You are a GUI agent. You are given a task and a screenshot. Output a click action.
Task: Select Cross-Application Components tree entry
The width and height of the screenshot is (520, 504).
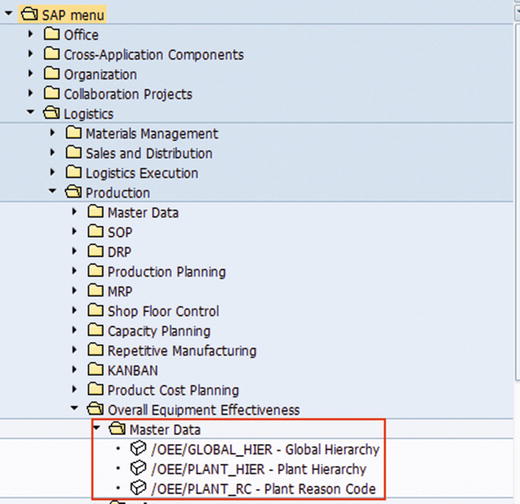[x=154, y=55]
